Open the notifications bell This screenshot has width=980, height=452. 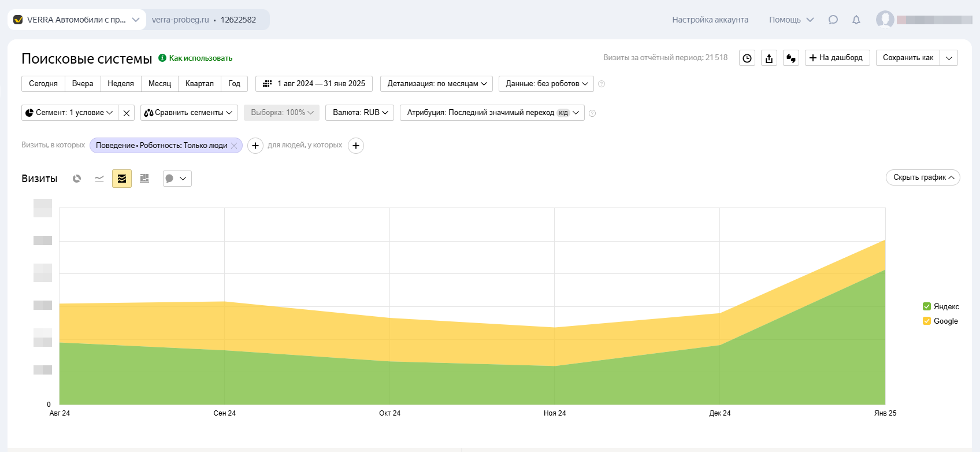[x=856, y=20]
